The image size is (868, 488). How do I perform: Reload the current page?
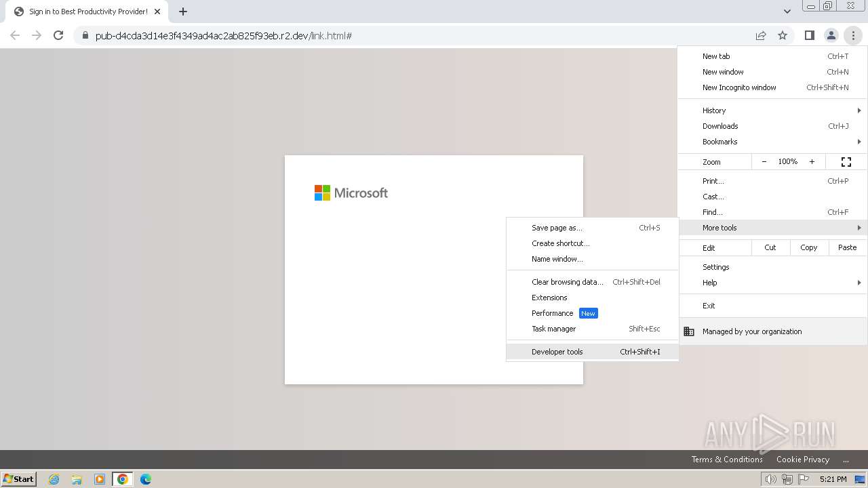point(58,35)
